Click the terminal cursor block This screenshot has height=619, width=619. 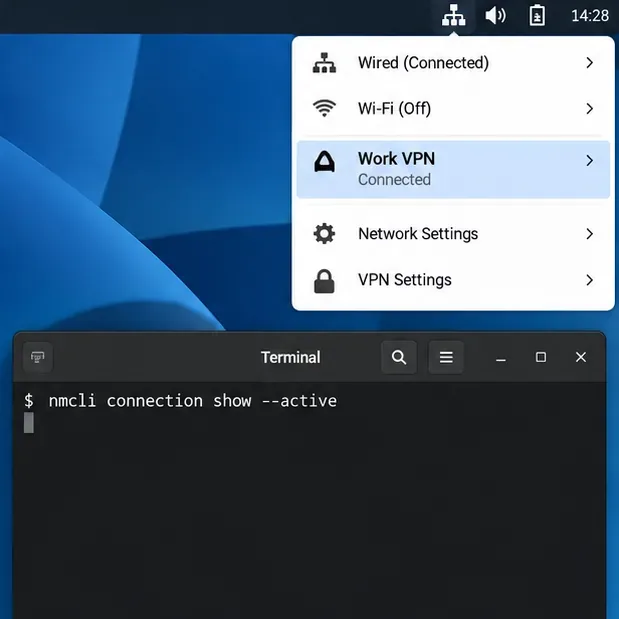click(29, 423)
